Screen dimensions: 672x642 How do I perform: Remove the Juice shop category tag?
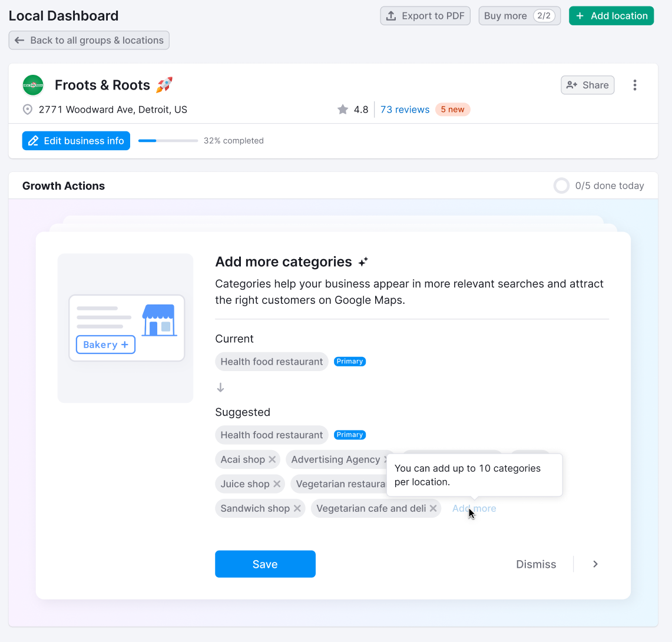277,484
